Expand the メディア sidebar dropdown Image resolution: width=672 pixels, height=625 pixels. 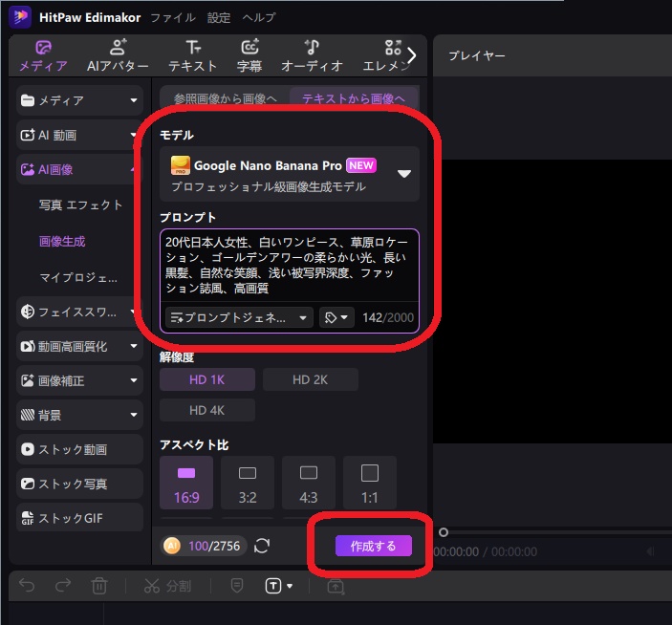coord(133,100)
